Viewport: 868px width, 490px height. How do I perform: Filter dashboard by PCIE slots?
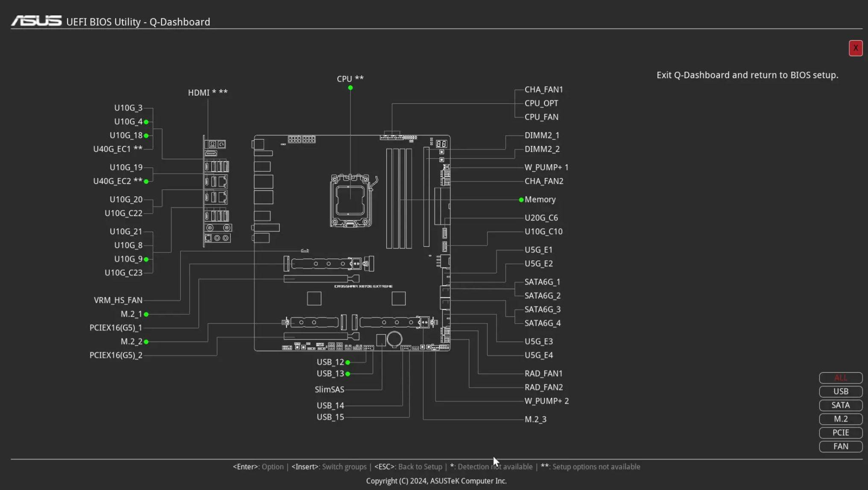pyautogui.click(x=840, y=432)
